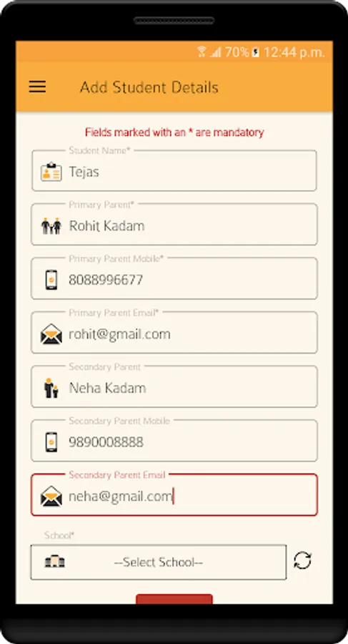
Task: Edit mobile number 8088996677
Action: [174, 279]
